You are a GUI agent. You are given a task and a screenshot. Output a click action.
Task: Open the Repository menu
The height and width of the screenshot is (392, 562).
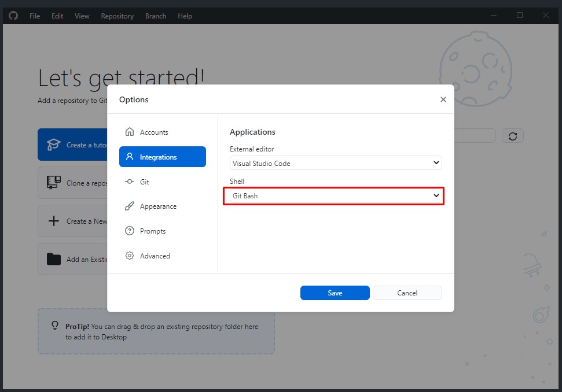pyautogui.click(x=117, y=16)
